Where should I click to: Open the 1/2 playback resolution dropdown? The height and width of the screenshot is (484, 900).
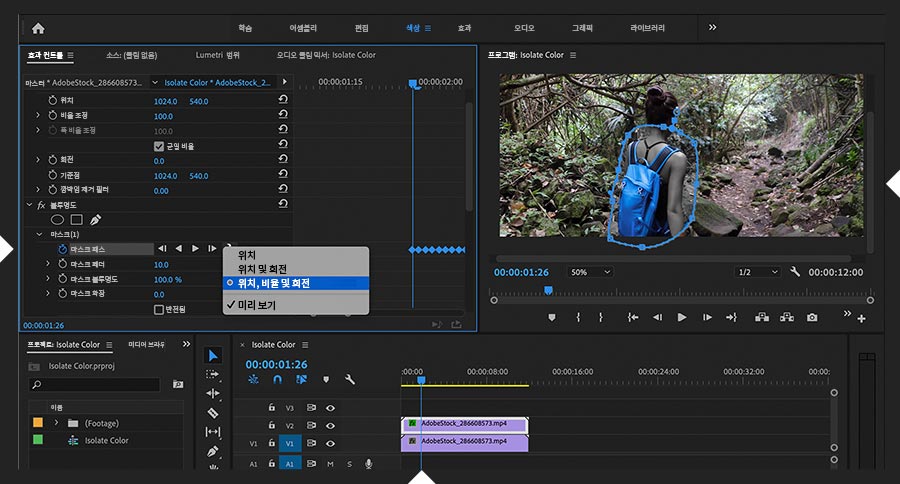(x=758, y=272)
